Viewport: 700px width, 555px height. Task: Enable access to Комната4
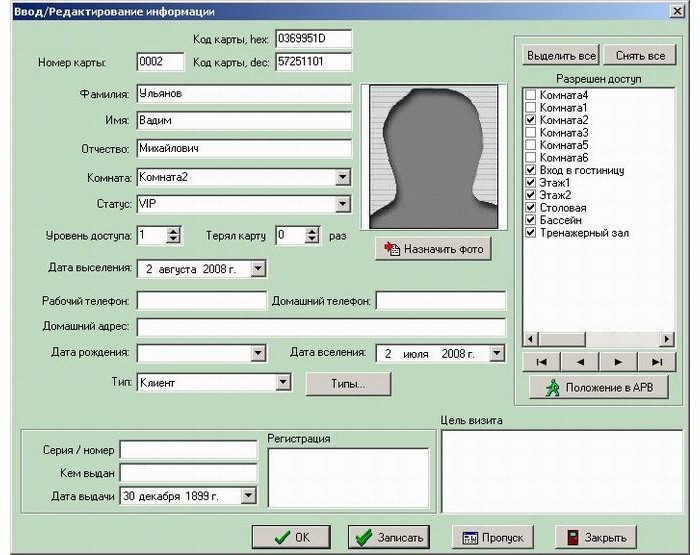pos(531,95)
